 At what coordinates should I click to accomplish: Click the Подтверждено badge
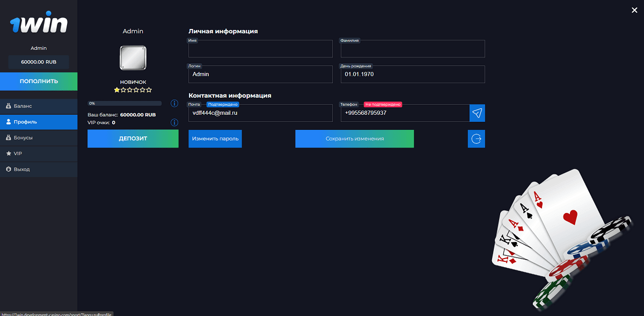223,104
